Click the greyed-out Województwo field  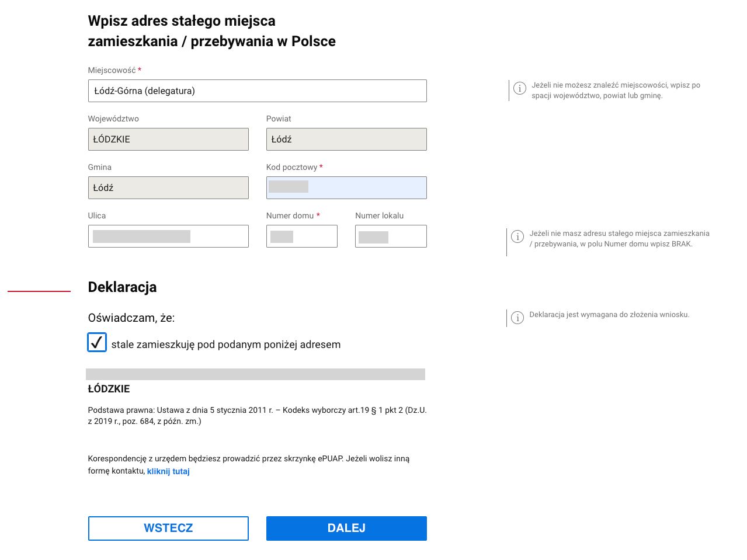point(168,140)
